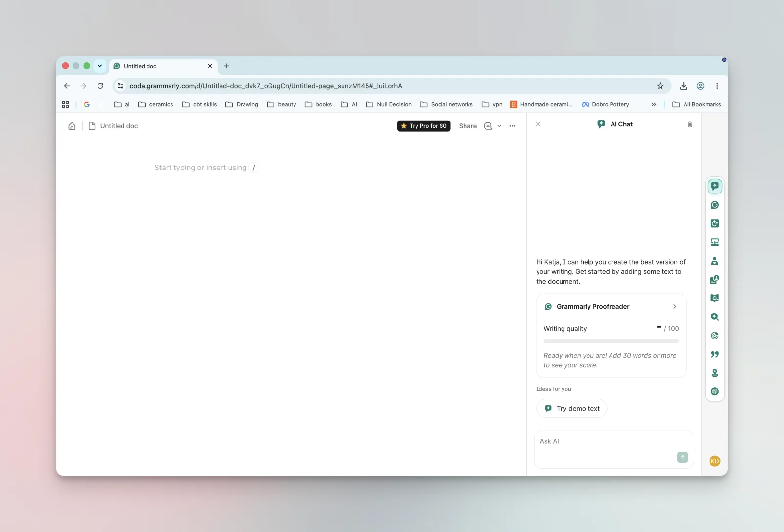Open the Citation Finder quote icon
This screenshot has height=532, width=784.
715,354
